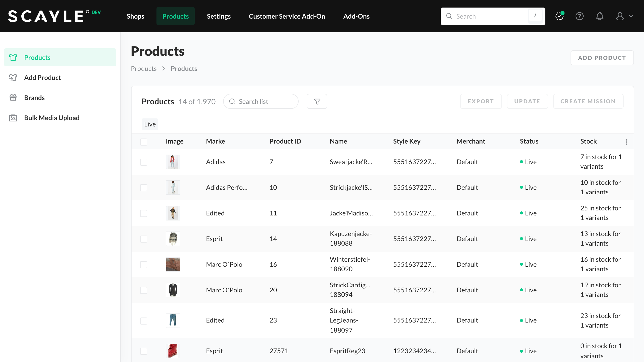Open the Marc O'Polo boot thumbnail

tap(173, 264)
